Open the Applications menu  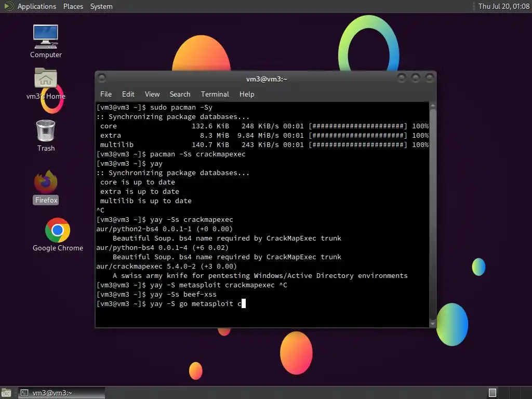(x=37, y=6)
